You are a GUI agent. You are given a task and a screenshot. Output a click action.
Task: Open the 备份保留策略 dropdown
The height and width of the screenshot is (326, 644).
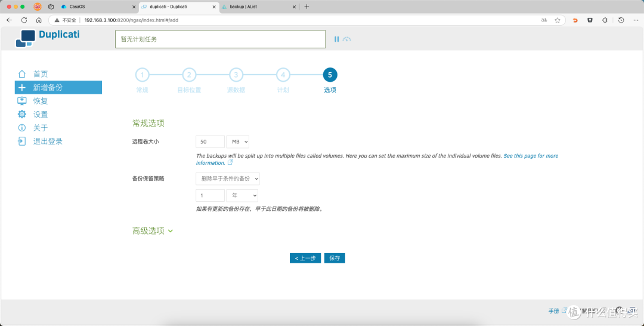[228, 179]
